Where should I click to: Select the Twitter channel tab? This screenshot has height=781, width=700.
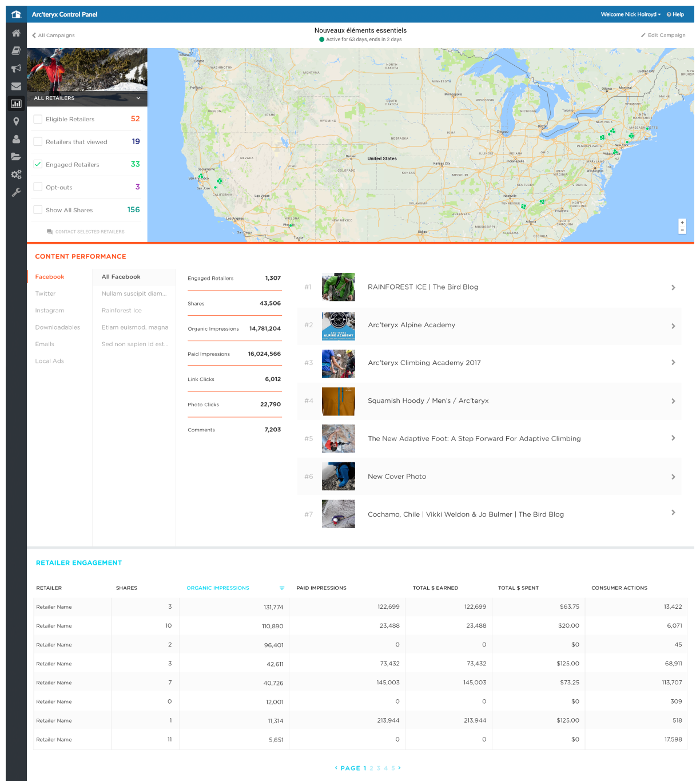(x=45, y=294)
